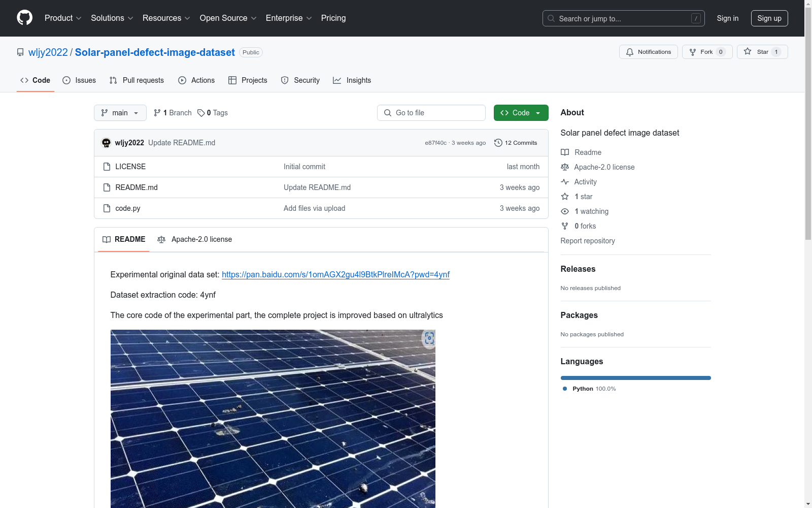812x508 pixels.
Task: Open the Solutions navigation menu
Action: point(112,18)
